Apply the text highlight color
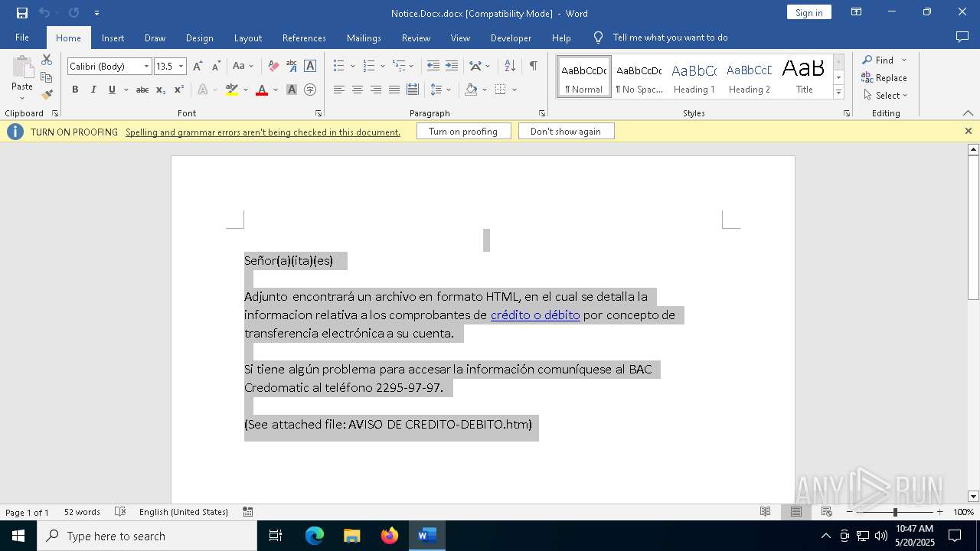The height and width of the screenshot is (551, 980). click(232, 90)
